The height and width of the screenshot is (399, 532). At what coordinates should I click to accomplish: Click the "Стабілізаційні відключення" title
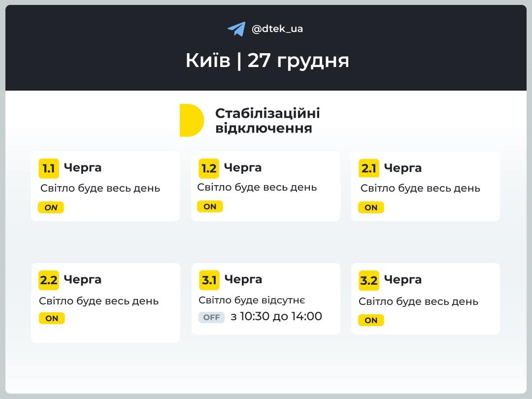[267, 121]
